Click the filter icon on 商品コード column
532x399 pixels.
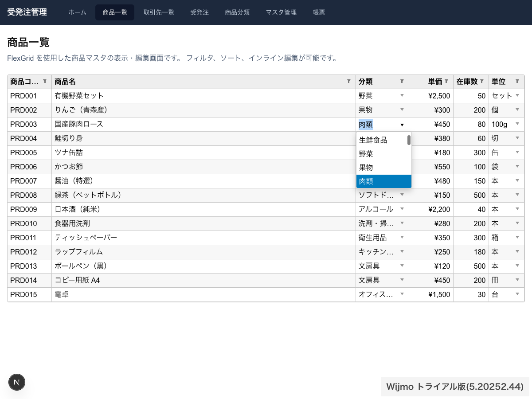pyautogui.click(x=44, y=82)
